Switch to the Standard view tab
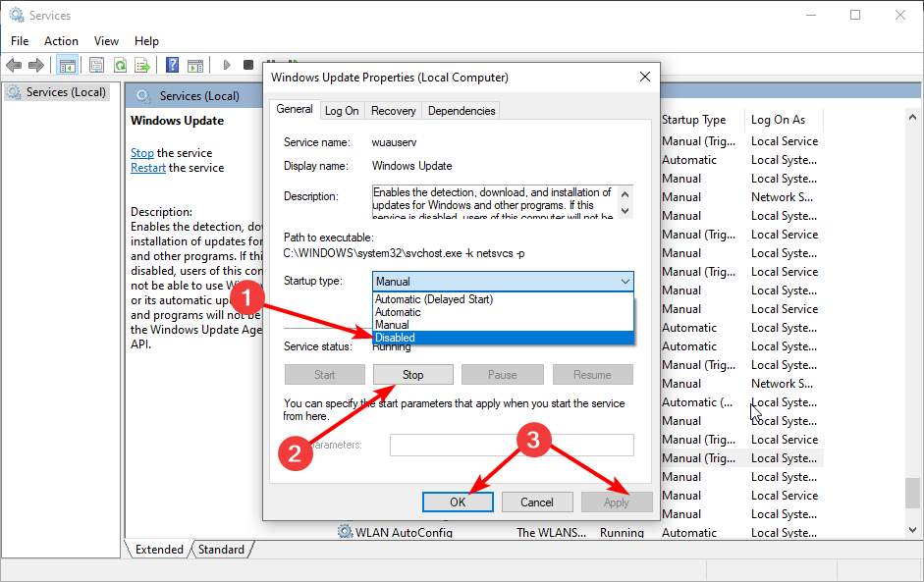The height and width of the screenshot is (582, 924). [221, 549]
